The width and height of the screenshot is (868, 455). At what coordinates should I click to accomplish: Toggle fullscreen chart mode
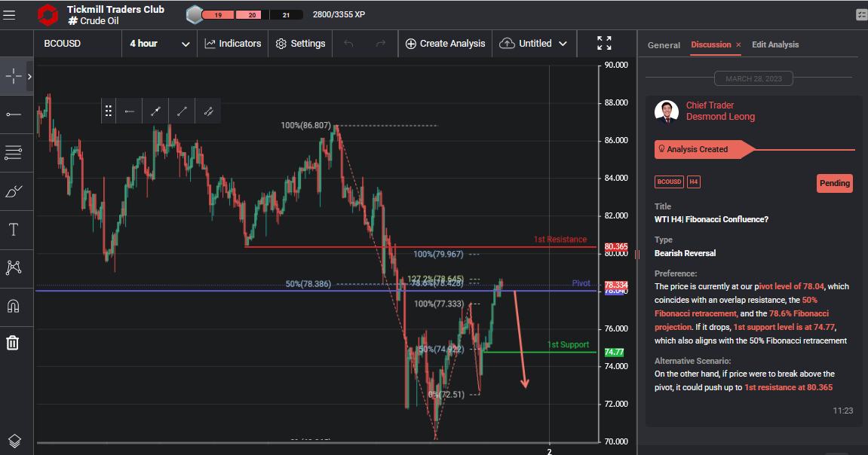click(x=604, y=43)
